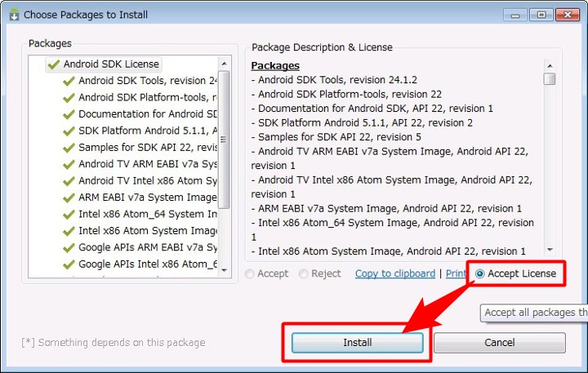Screen dimensions: 588x373
Task: Select the Android SDK License tree node
Action: [104, 64]
